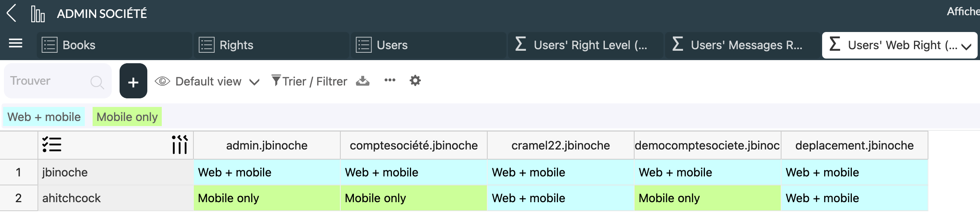Screen dimensions: 980x217
Task: Click the Books tab list icon
Action: (x=50, y=45)
